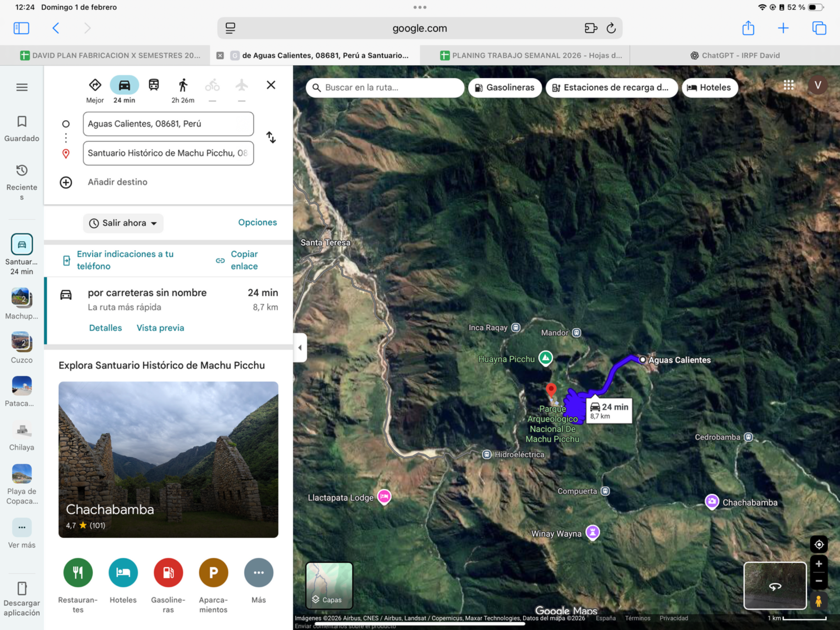The width and height of the screenshot is (840, 630).
Task: Click the Huayna Picchu mountain marker
Action: pos(546,358)
